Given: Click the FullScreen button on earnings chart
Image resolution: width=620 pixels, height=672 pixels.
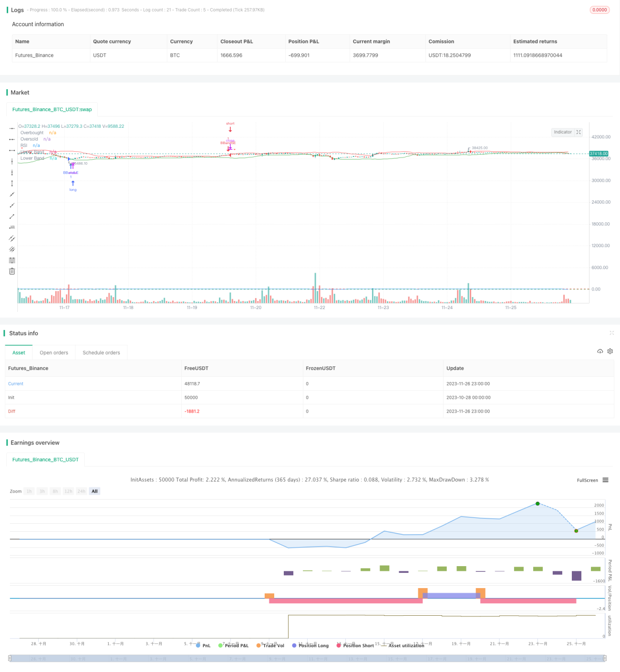Looking at the screenshot, I should click(x=587, y=480).
